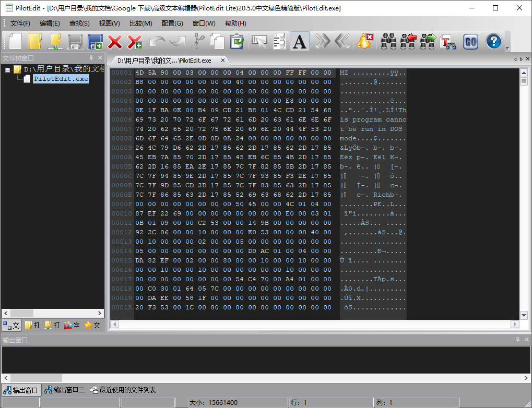532x408 pixels.
Task: Click the blue GO button icon
Action: 470,42
